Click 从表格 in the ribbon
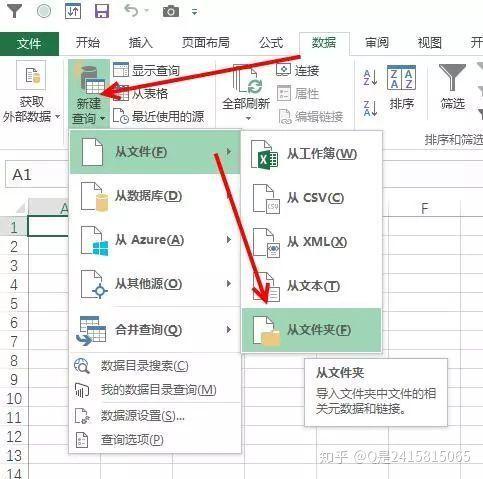Screen dimensions: 483x479 coord(141,94)
